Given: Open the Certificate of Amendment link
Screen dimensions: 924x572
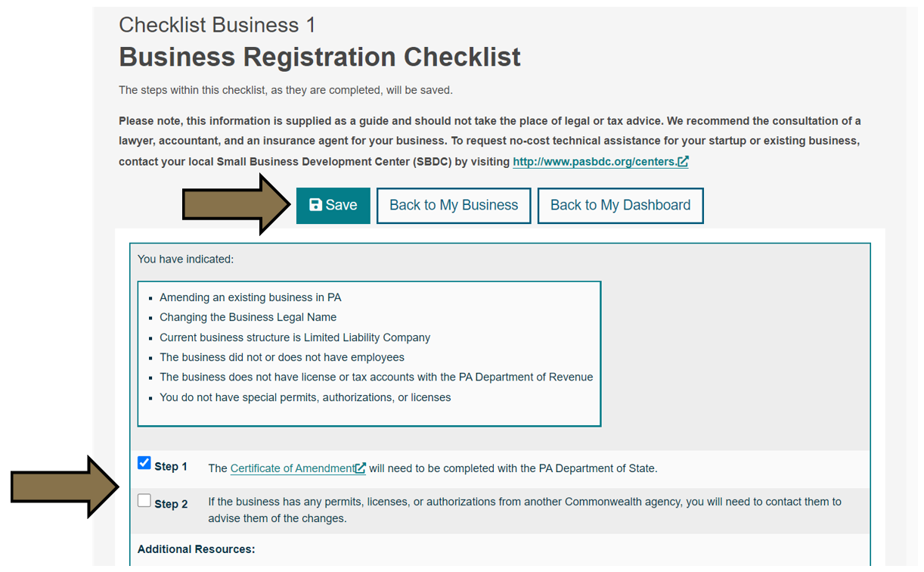Looking at the screenshot, I should coord(292,468).
